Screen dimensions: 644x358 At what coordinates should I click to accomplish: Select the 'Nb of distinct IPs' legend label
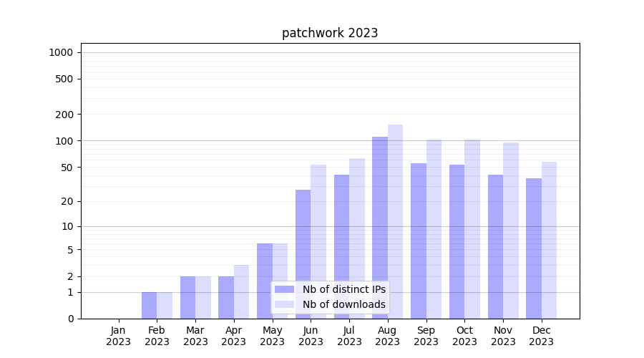pos(343,289)
